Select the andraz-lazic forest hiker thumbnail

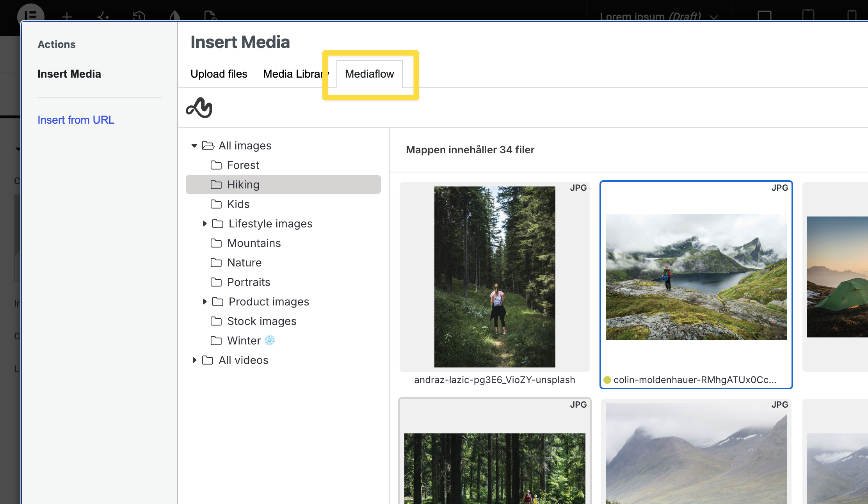[495, 277]
